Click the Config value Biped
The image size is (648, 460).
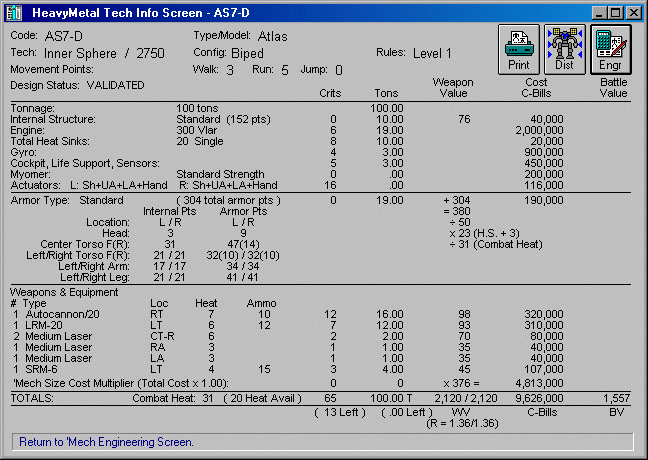tap(247, 53)
